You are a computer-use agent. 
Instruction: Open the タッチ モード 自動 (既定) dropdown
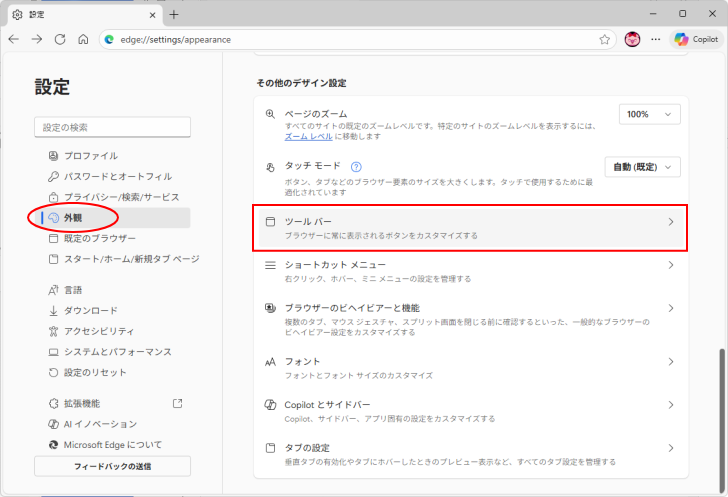click(x=643, y=167)
